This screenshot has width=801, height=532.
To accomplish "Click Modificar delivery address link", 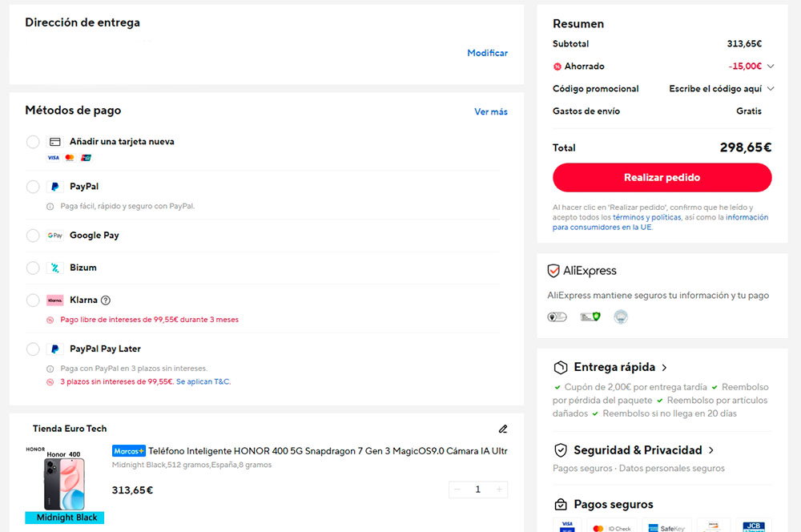I will (487, 53).
